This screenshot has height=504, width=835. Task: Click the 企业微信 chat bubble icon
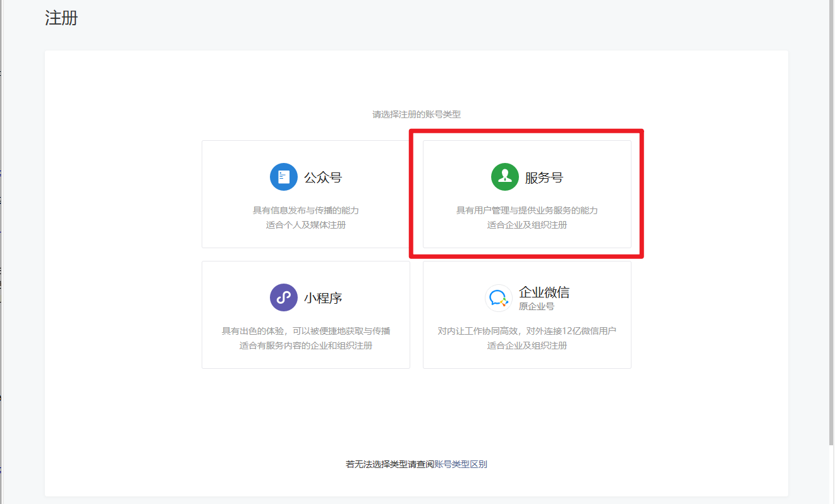tap(498, 297)
